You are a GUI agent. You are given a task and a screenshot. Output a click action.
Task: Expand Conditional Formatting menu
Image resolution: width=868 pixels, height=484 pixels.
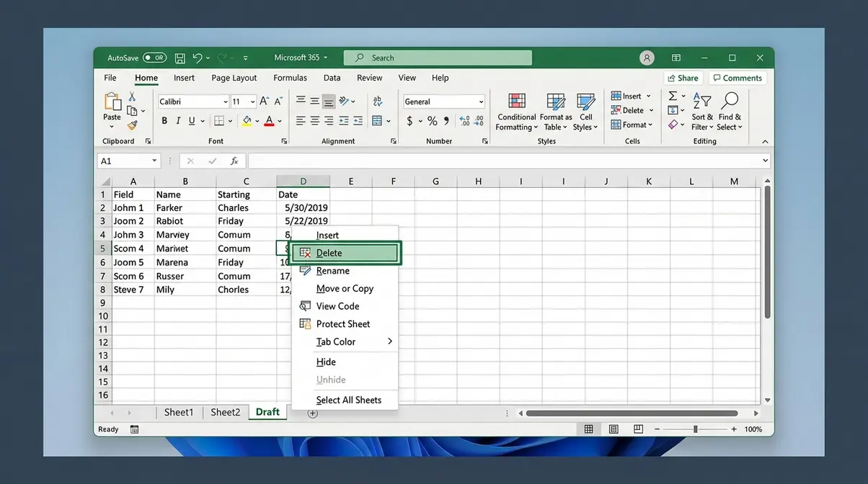(x=516, y=111)
